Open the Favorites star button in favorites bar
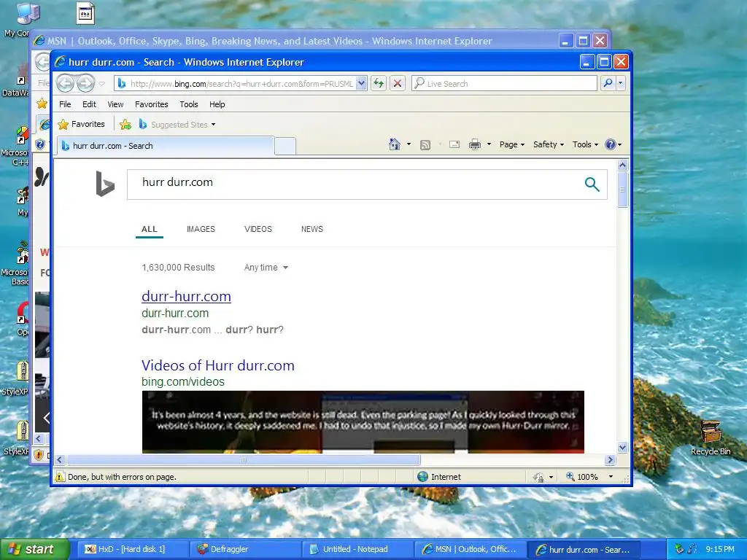This screenshot has width=747, height=560. tap(82, 124)
